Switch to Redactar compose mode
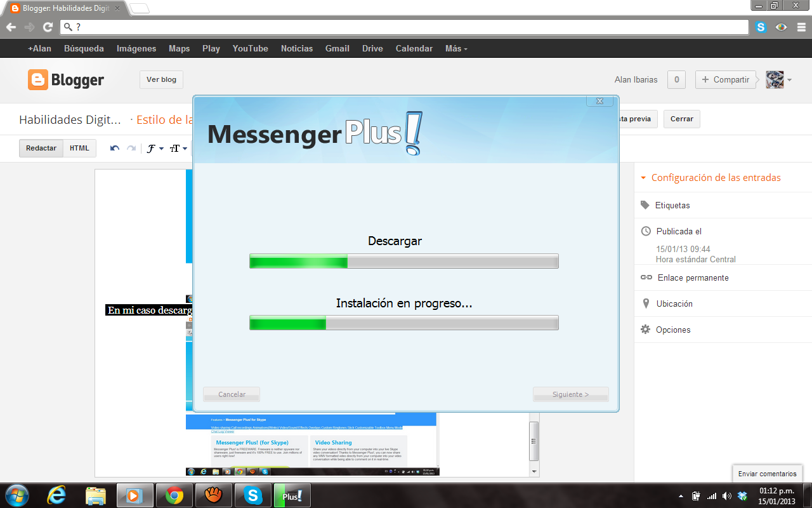 [41, 148]
